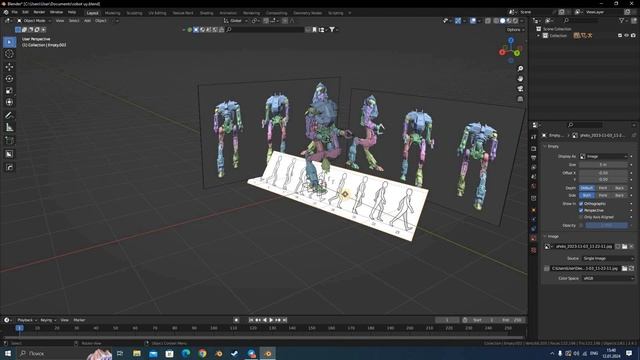Image resolution: width=640 pixels, height=360 pixels.
Task: Open the Object Data properties tab
Action: 533,238
